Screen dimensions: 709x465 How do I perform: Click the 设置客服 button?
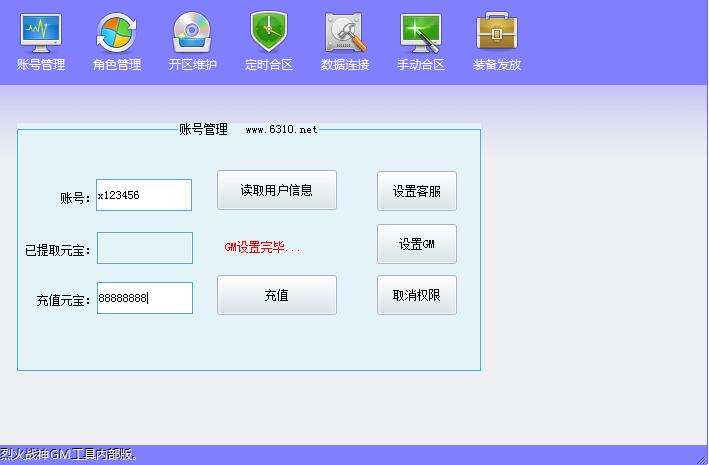click(417, 191)
